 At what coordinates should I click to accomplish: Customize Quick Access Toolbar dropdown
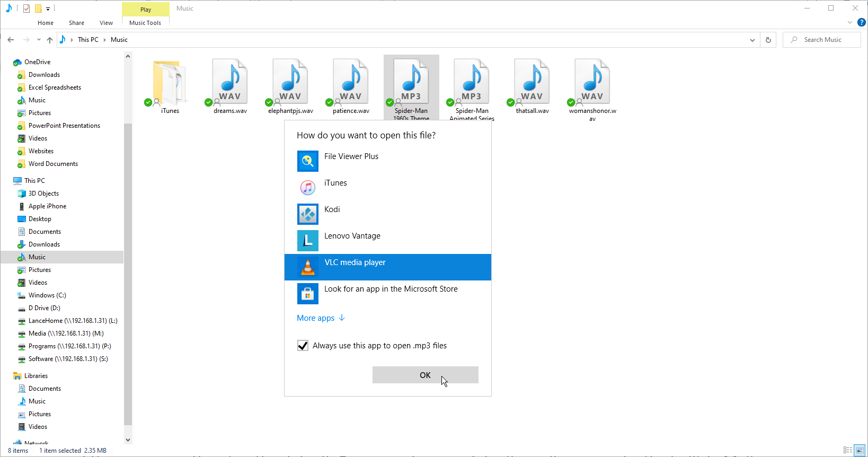pyautogui.click(x=48, y=8)
